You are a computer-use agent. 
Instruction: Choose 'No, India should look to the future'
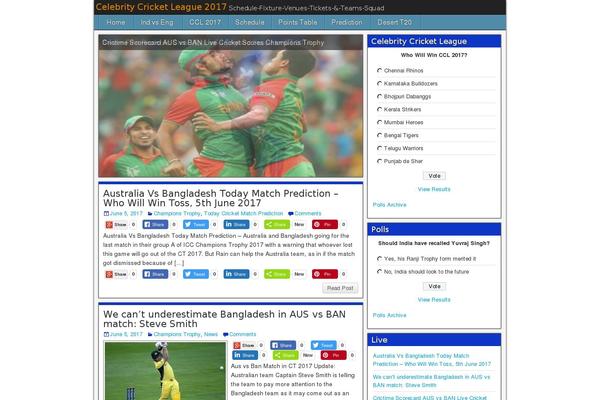click(x=380, y=272)
